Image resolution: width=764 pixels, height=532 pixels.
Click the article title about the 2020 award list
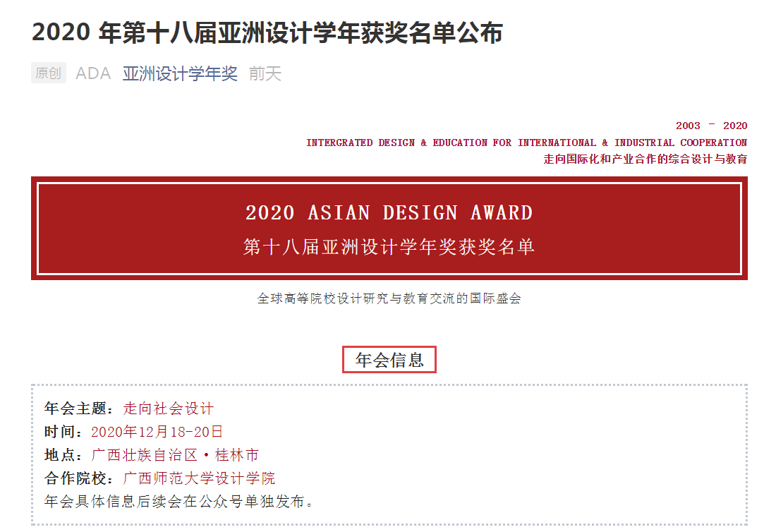(x=267, y=33)
